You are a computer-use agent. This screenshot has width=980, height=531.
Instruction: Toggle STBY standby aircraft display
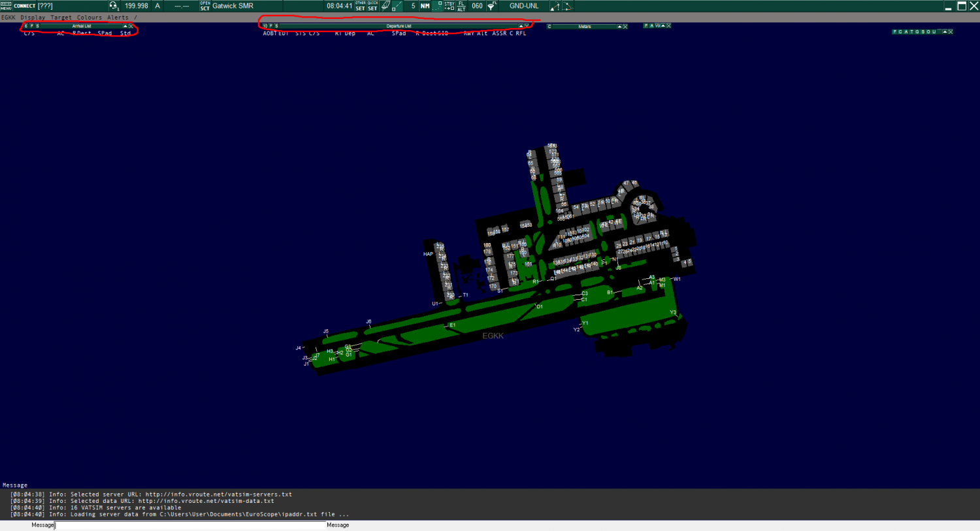(x=449, y=6)
